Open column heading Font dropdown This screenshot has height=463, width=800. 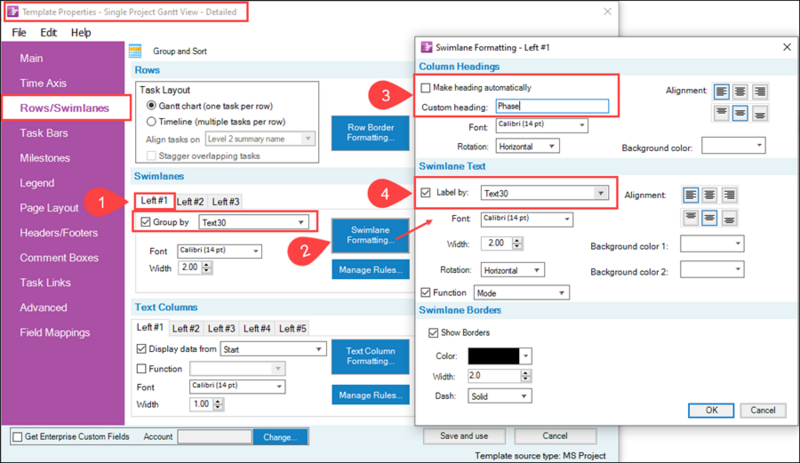(541, 125)
